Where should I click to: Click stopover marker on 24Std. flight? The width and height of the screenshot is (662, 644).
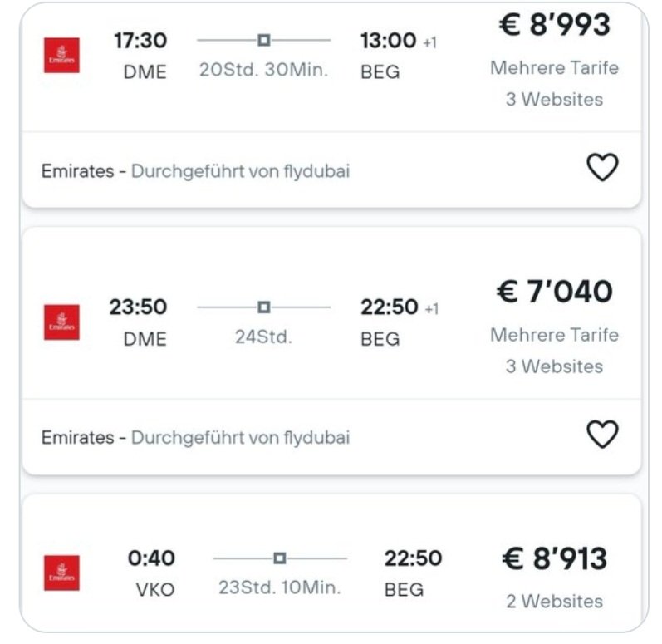tap(263, 307)
